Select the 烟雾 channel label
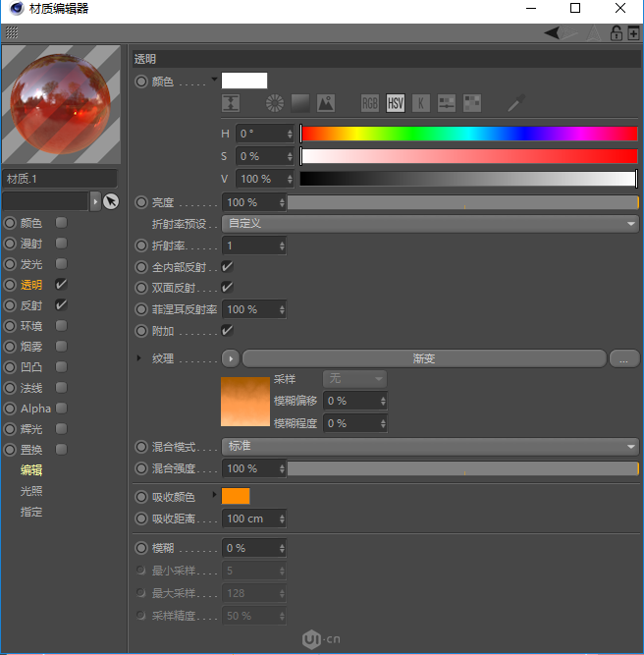 pyautogui.click(x=31, y=347)
